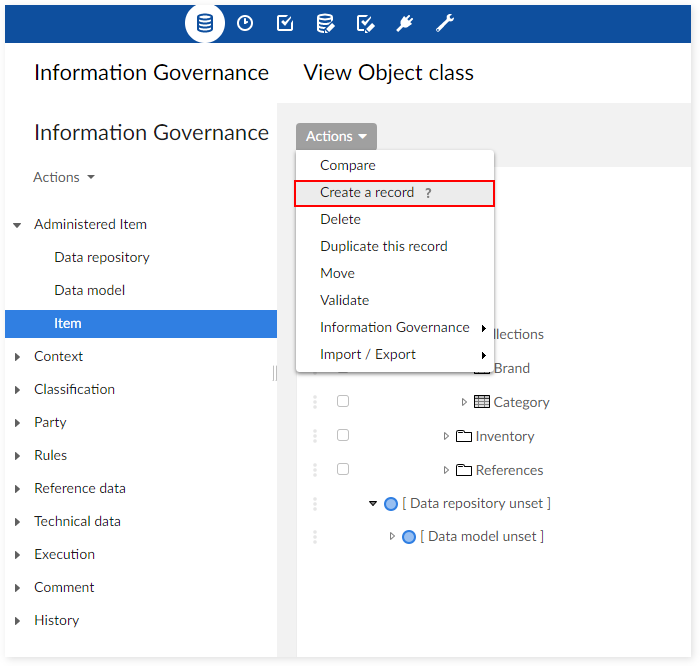700x666 pixels.
Task: Collapse the Data repository unset node
Action: click(373, 504)
